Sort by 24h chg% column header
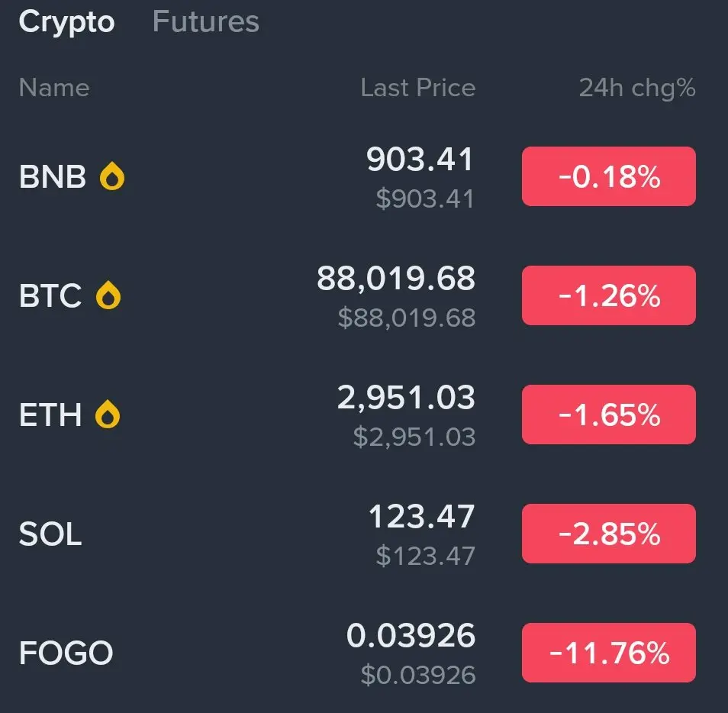The height and width of the screenshot is (713, 728). 636,88
